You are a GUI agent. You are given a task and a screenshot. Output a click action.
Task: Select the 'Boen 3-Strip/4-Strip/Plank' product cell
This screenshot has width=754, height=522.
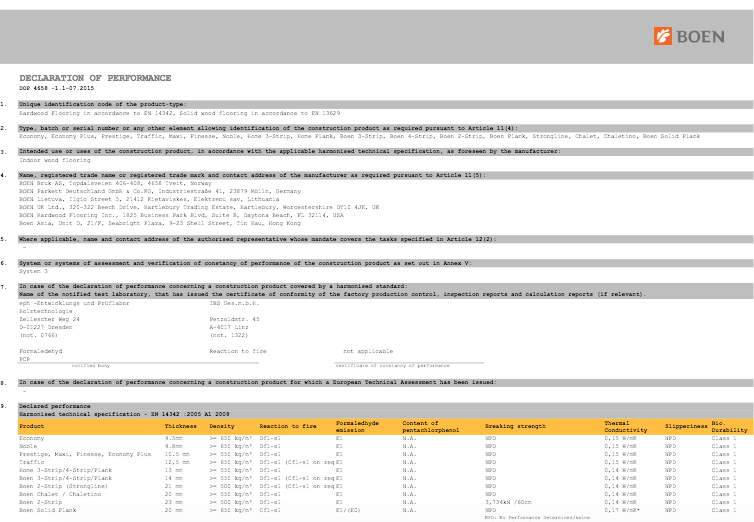tap(65, 478)
